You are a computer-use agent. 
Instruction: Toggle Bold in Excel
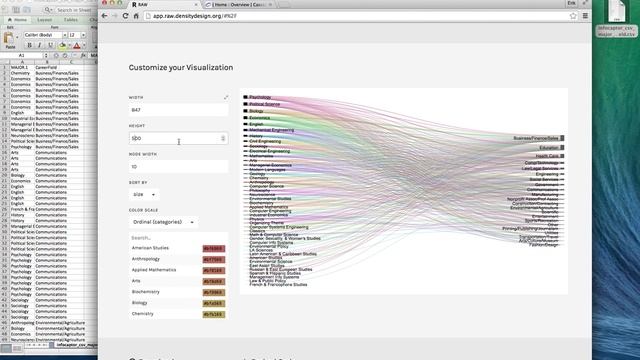pos(29,45)
